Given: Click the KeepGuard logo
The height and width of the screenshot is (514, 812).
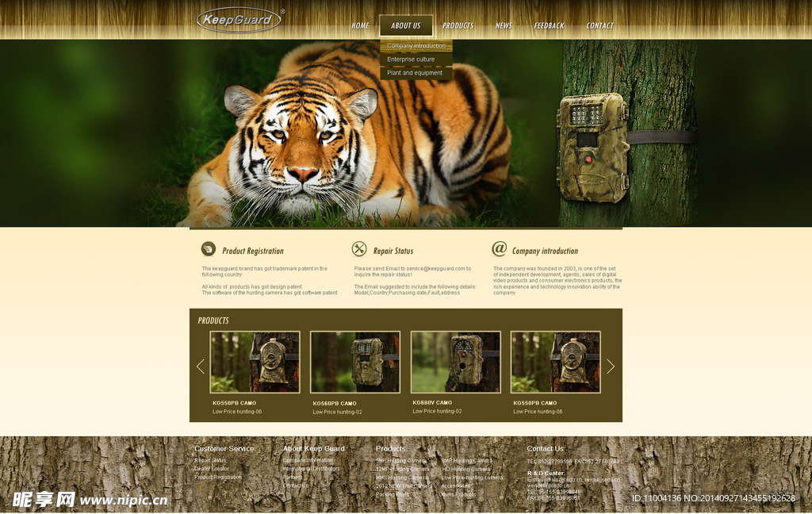Looking at the screenshot, I should pyautogui.click(x=239, y=20).
